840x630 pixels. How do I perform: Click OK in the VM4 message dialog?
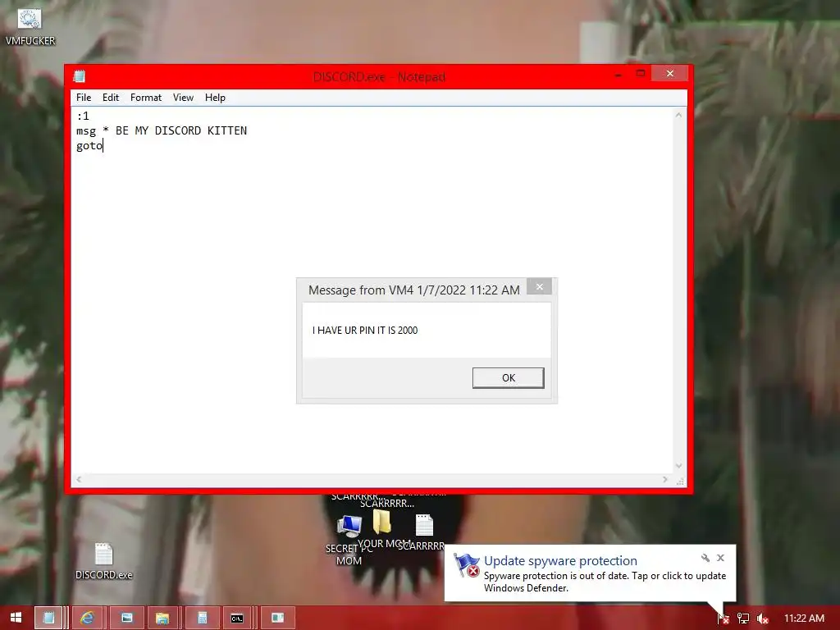click(508, 377)
